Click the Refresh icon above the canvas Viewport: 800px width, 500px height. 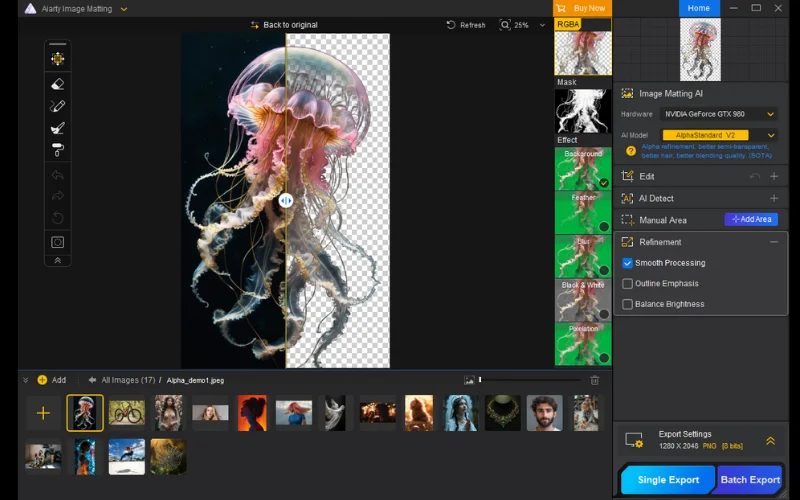[x=452, y=25]
